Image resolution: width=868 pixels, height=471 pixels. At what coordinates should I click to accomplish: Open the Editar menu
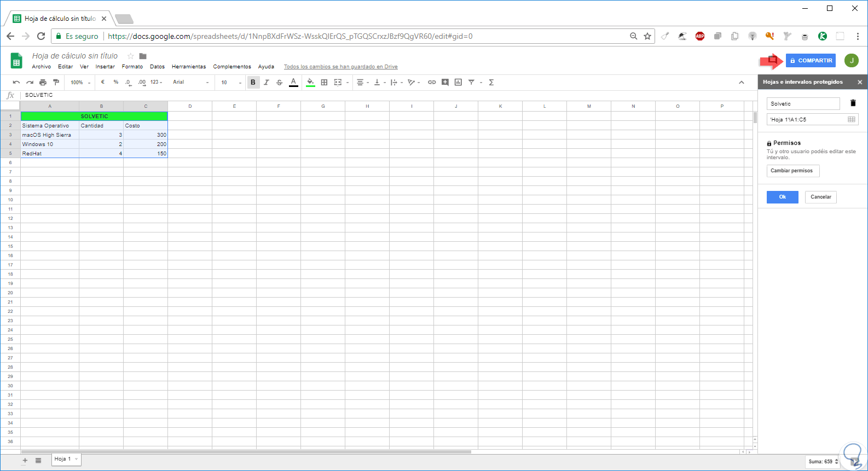click(66, 67)
